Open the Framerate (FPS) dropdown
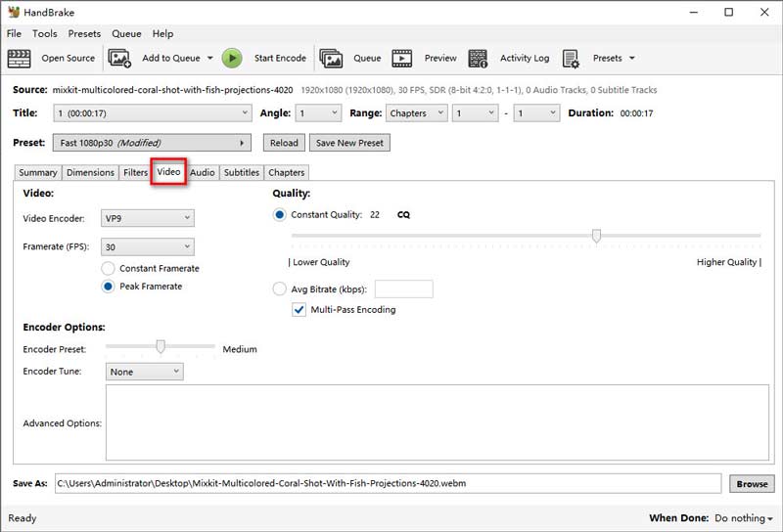 (x=148, y=247)
